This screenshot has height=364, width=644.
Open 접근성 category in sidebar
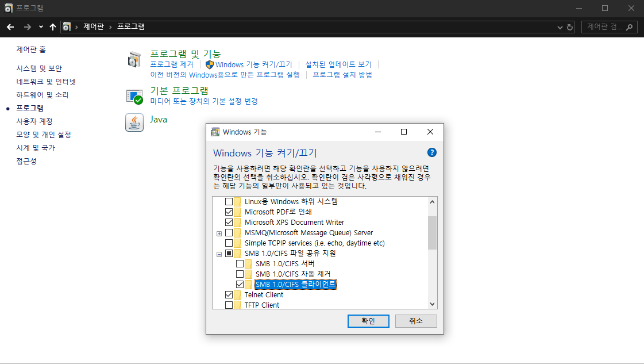[x=26, y=161]
